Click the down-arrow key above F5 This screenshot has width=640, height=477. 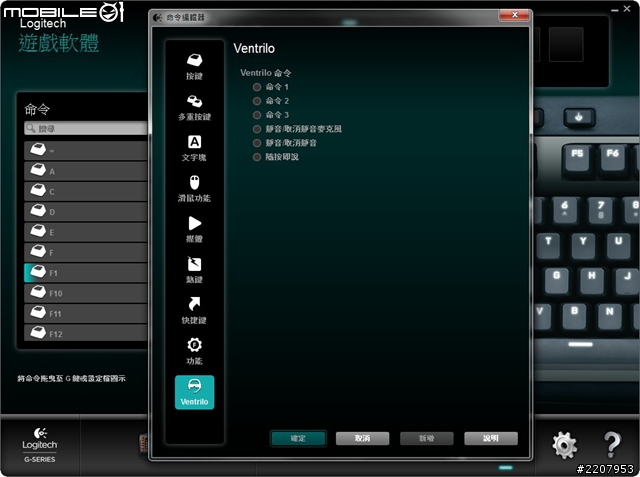[579, 118]
